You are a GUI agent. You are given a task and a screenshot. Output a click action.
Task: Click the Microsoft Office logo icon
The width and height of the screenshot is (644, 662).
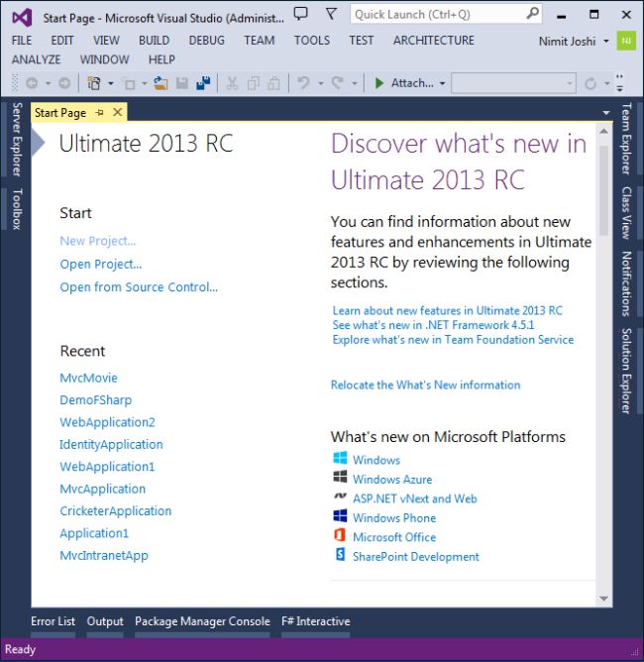coord(340,535)
